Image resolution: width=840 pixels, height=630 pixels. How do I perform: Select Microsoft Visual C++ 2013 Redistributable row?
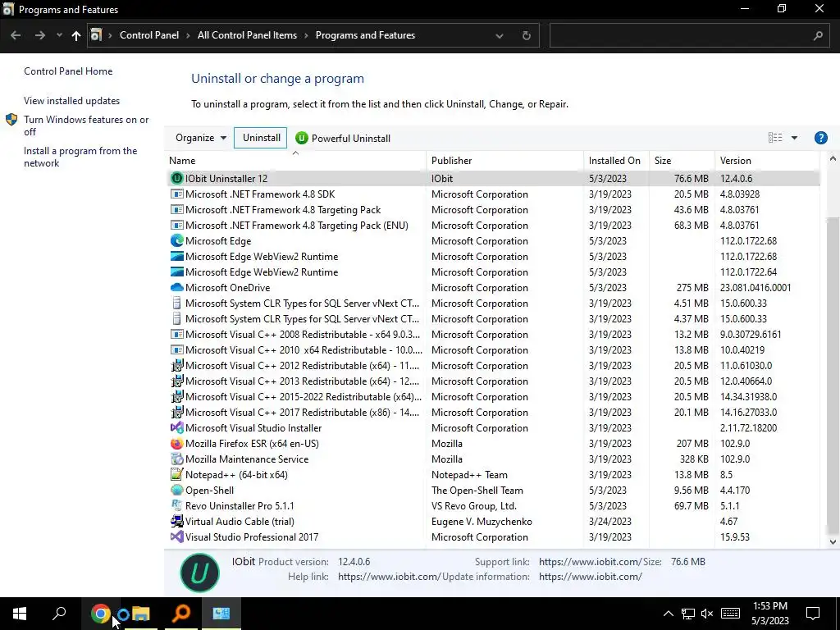tap(493, 381)
